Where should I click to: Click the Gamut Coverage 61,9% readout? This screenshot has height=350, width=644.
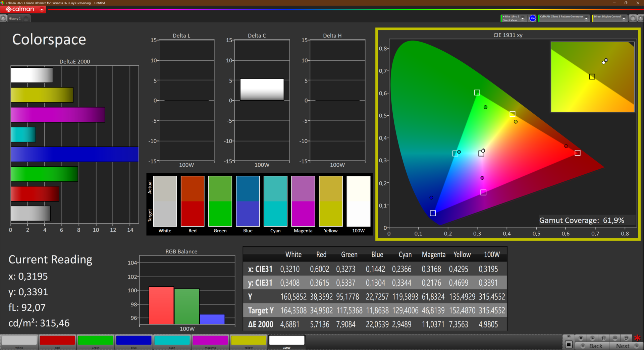[582, 220]
